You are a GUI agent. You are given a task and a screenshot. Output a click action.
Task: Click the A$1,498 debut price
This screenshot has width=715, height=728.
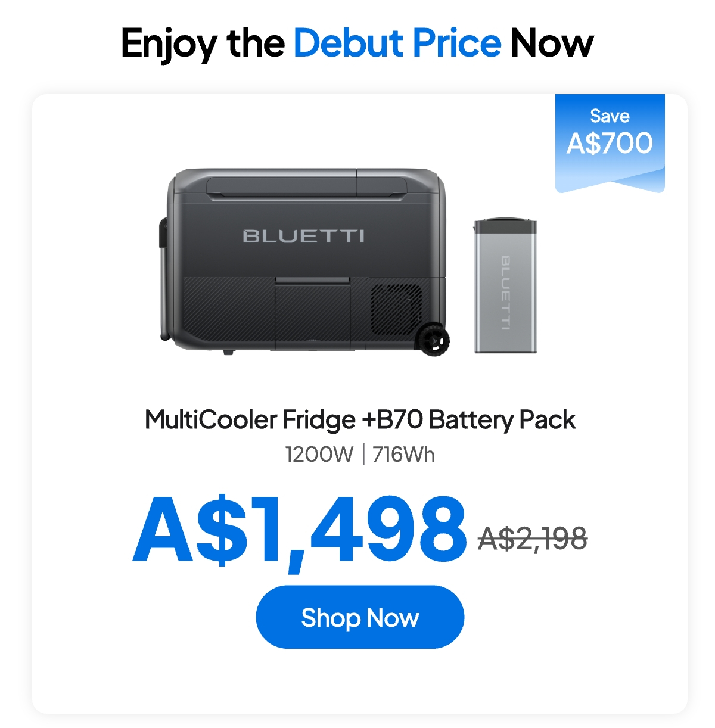(300, 530)
